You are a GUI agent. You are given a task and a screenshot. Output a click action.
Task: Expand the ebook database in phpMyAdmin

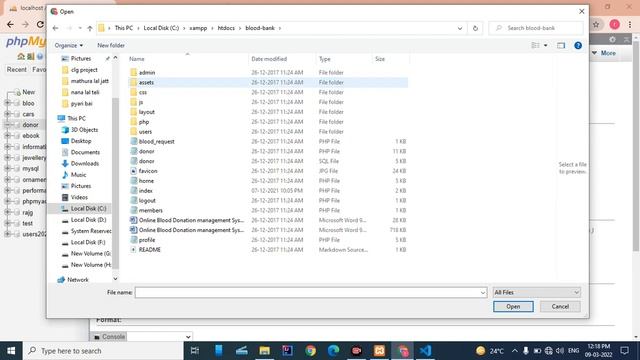7,136
